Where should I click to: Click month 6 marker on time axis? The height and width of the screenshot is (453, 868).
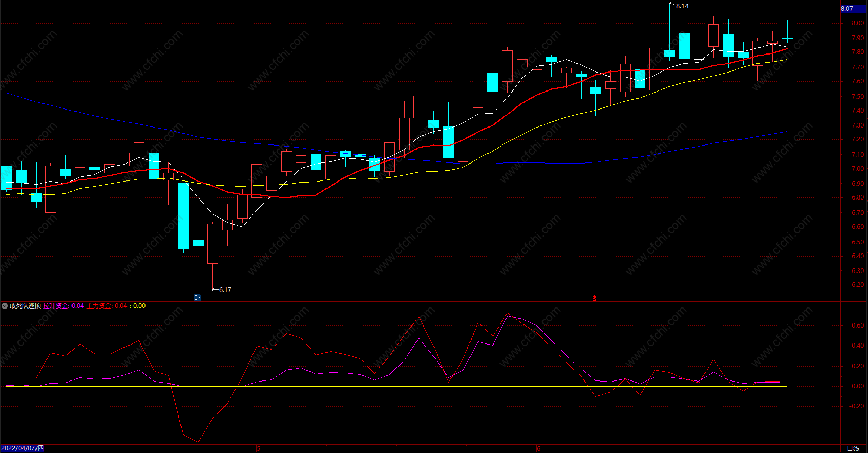pos(539,449)
